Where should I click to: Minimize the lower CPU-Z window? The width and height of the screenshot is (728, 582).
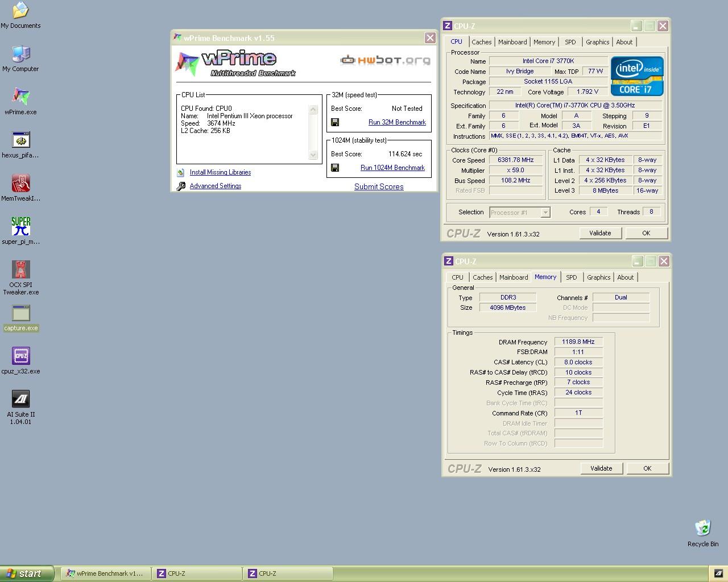tap(638, 261)
